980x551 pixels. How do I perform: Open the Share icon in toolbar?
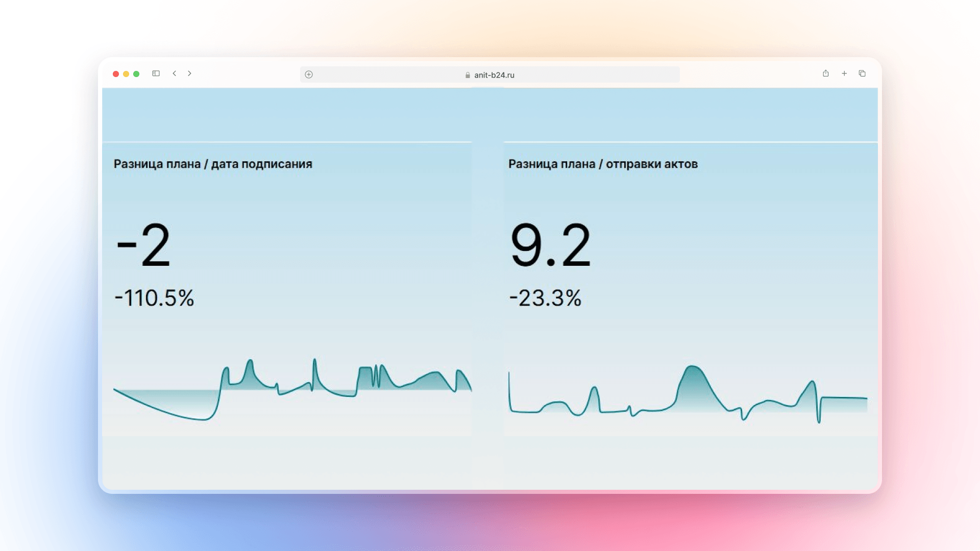(x=825, y=73)
